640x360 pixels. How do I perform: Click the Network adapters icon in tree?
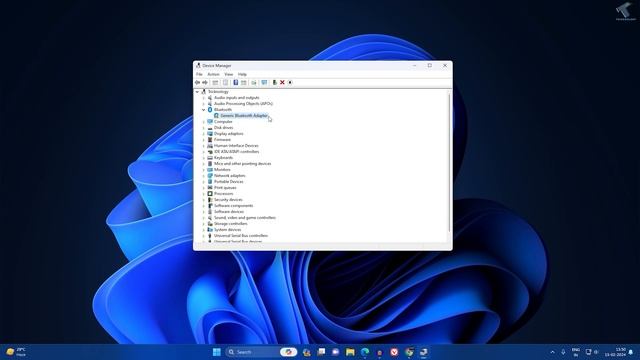pos(210,176)
